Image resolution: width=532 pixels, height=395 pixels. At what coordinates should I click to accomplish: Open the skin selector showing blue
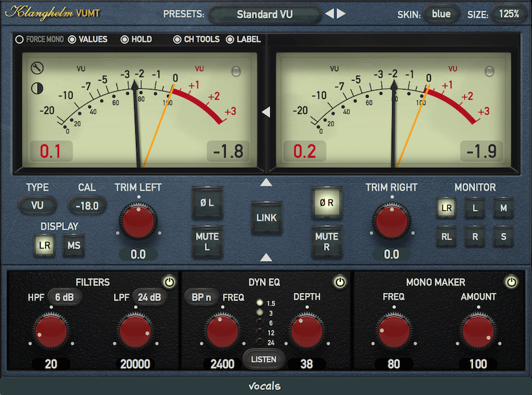441,14
